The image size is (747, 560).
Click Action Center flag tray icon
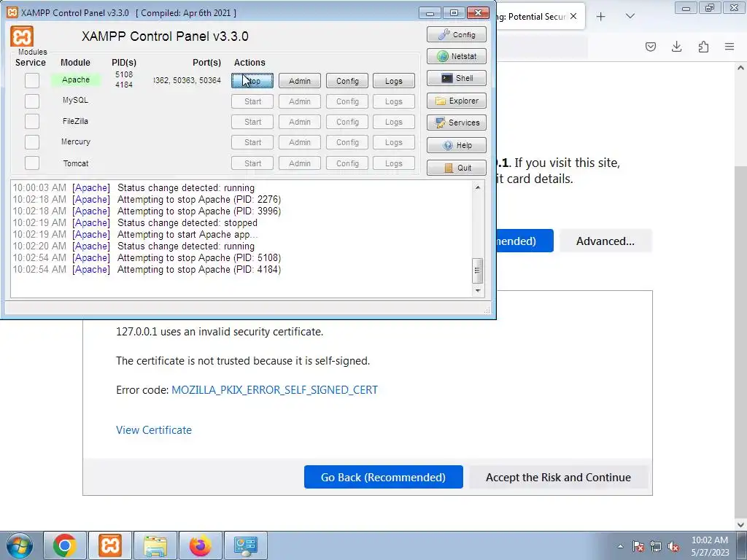point(638,546)
